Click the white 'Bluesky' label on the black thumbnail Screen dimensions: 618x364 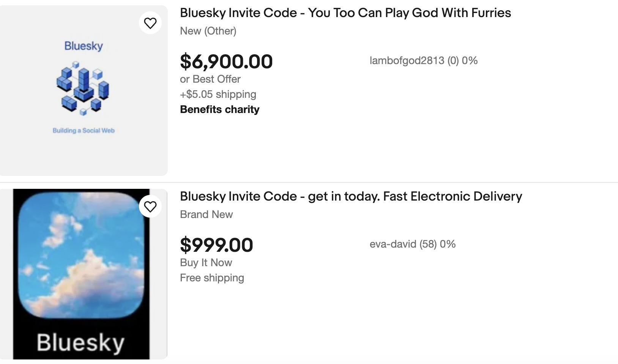(x=80, y=343)
